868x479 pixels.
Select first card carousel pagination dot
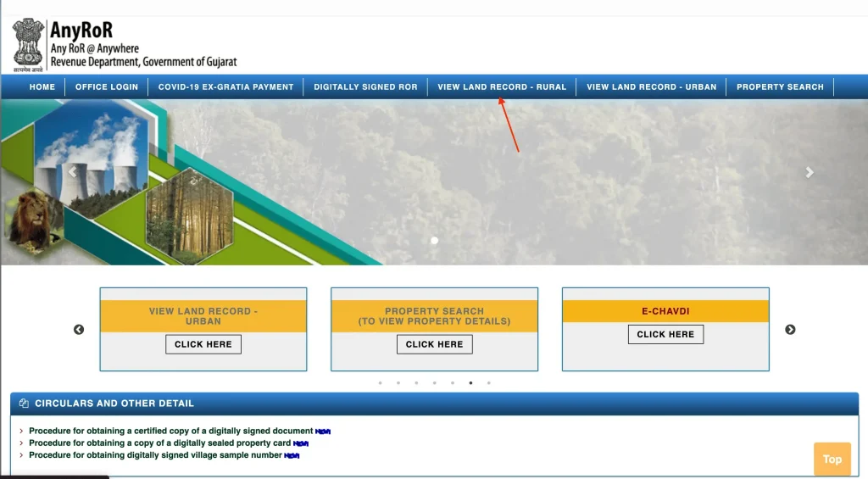coord(381,382)
